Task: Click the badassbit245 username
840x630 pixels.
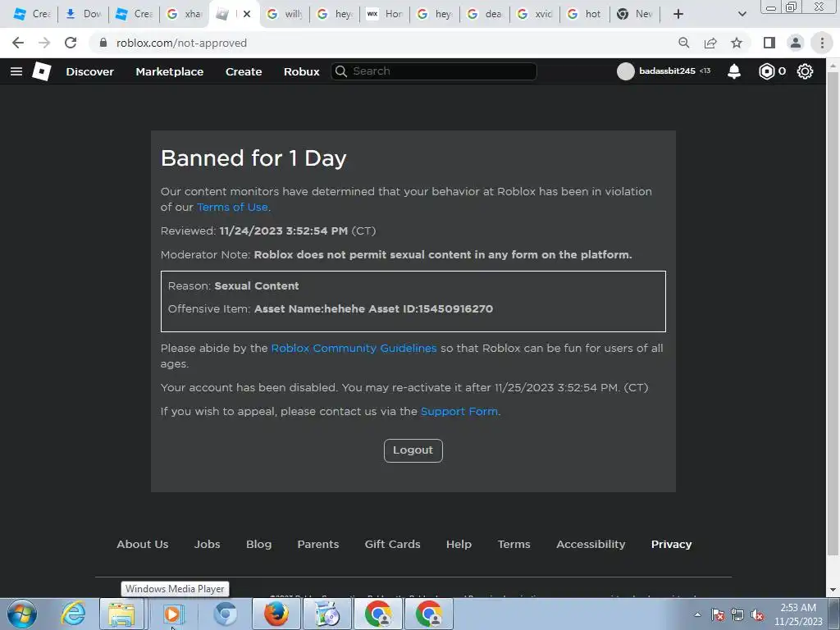Action: click(x=667, y=71)
